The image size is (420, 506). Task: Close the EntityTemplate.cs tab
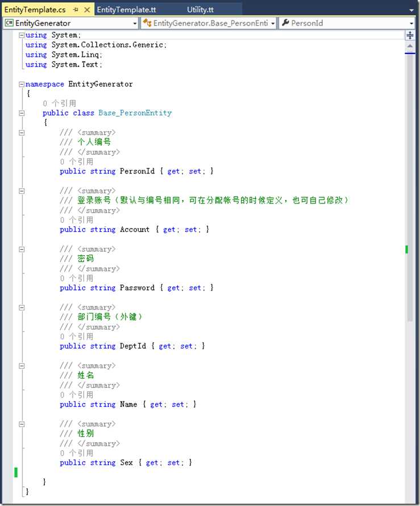(87, 10)
